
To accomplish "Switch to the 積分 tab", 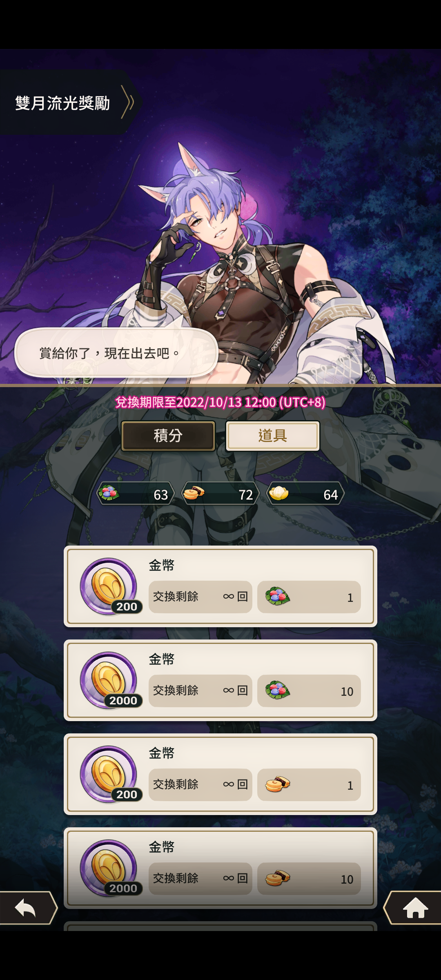I will coord(168,436).
